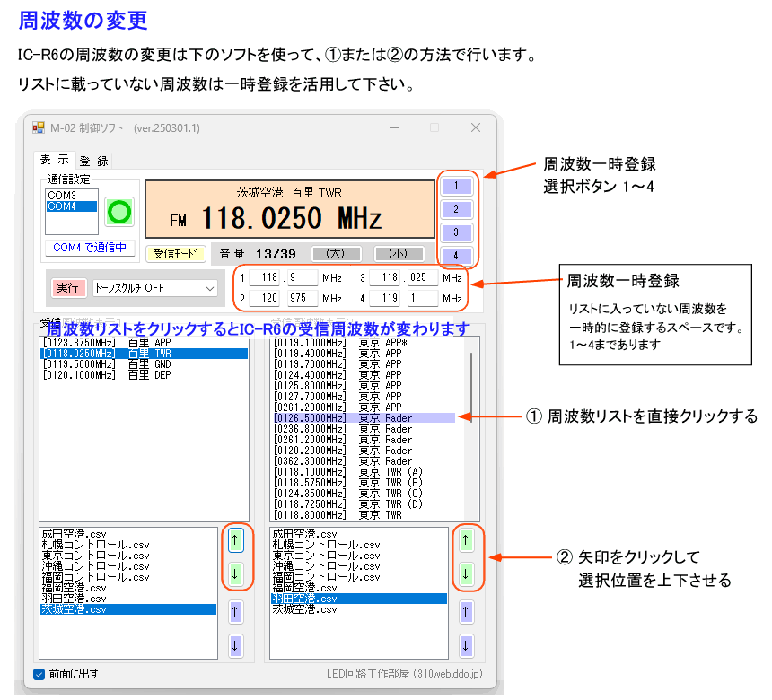Click left panel blue up arrow
The width and height of the screenshot is (772, 700).
coord(234,612)
